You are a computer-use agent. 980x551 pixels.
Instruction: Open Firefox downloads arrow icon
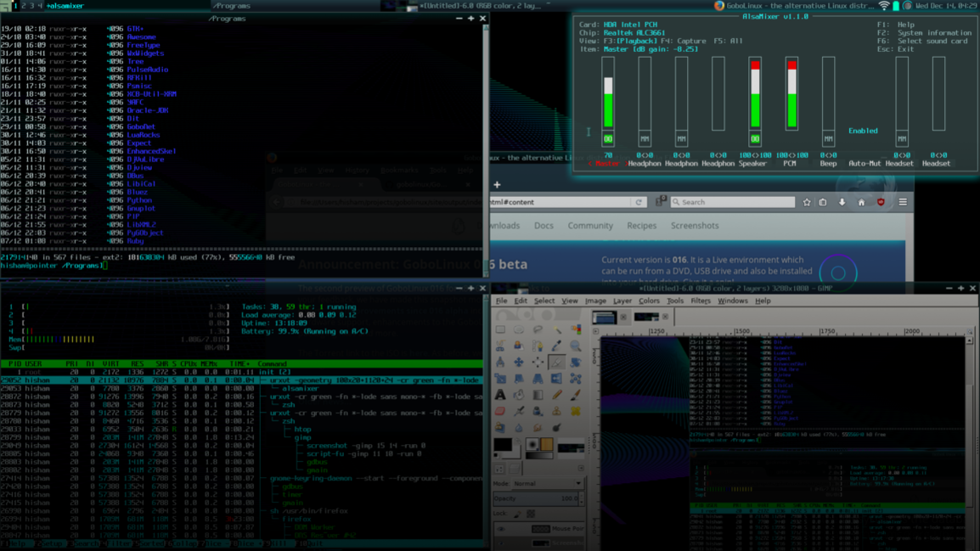tap(842, 202)
